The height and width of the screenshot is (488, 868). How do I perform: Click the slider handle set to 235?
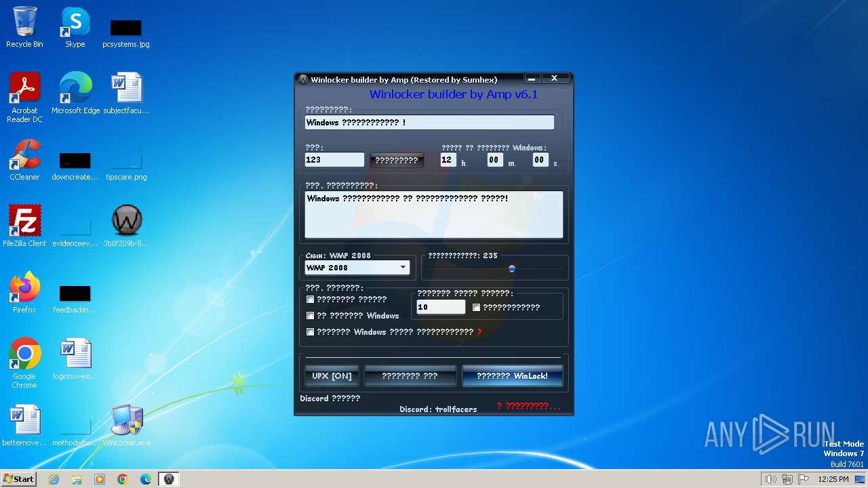[x=512, y=268]
